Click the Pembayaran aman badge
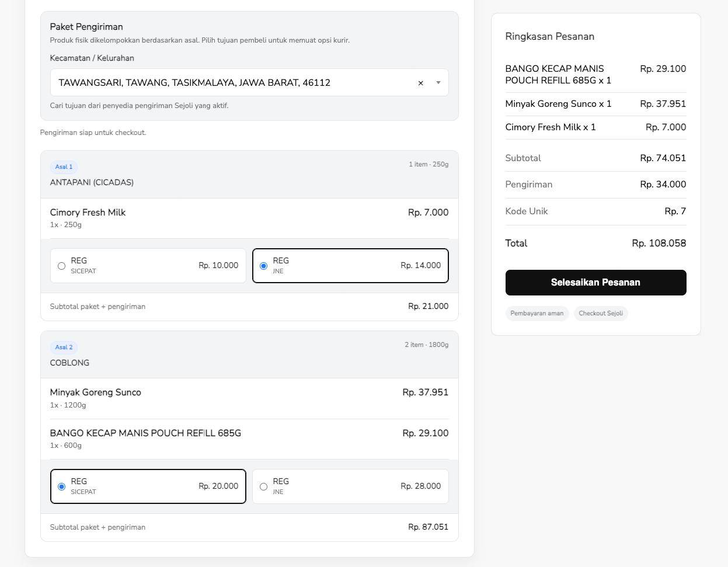The height and width of the screenshot is (567, 728). click(x=537, y=314)
